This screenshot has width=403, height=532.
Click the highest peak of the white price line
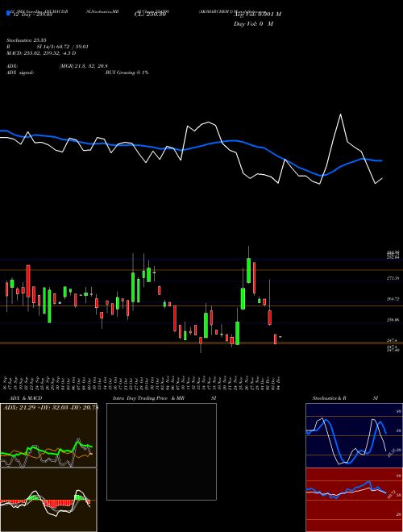click(341, 114)
